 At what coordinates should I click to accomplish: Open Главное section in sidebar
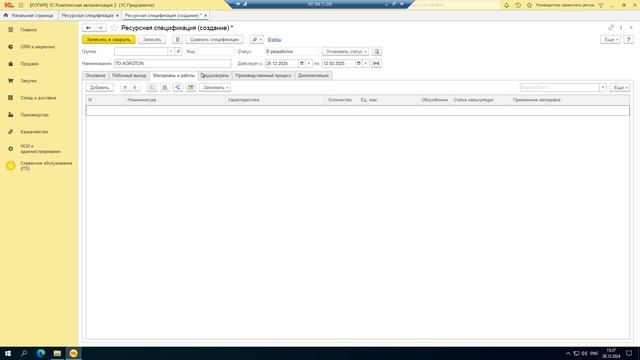coord(29,30)
